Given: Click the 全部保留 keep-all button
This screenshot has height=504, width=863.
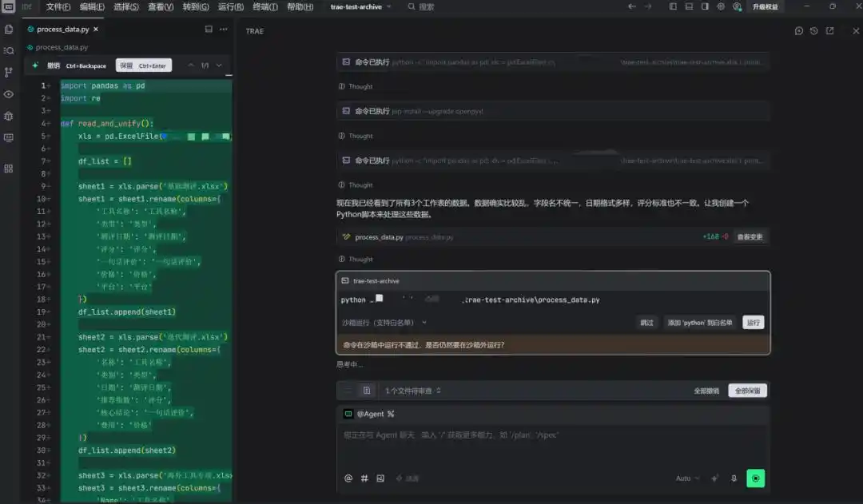Looking at the screenshot, I should 747,391.
